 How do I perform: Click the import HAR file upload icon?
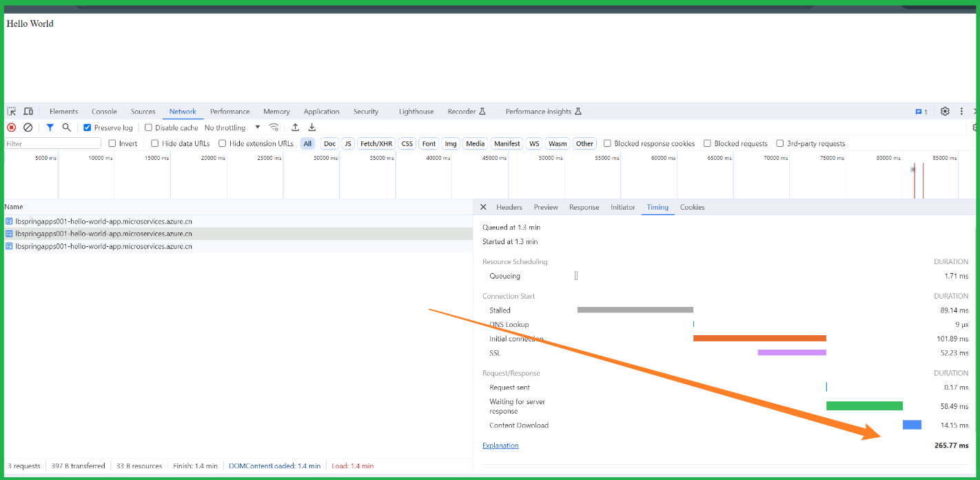click(x=295, y=128)
